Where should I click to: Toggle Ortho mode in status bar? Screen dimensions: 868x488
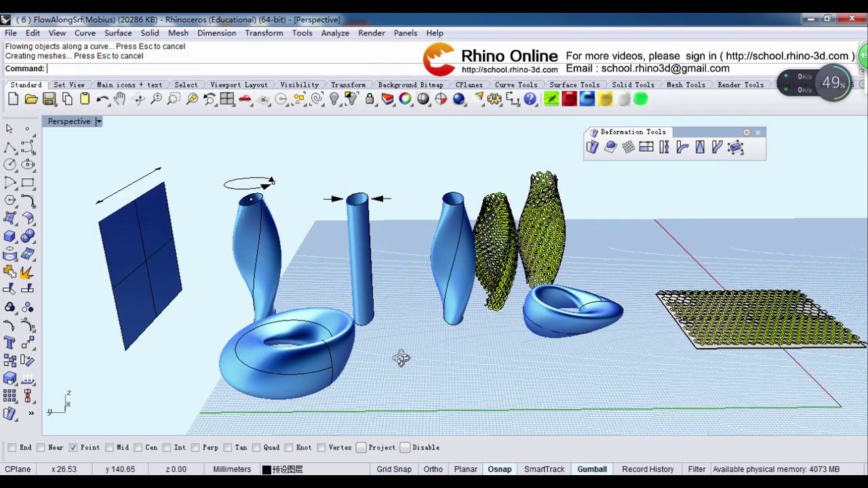[433, 469]
